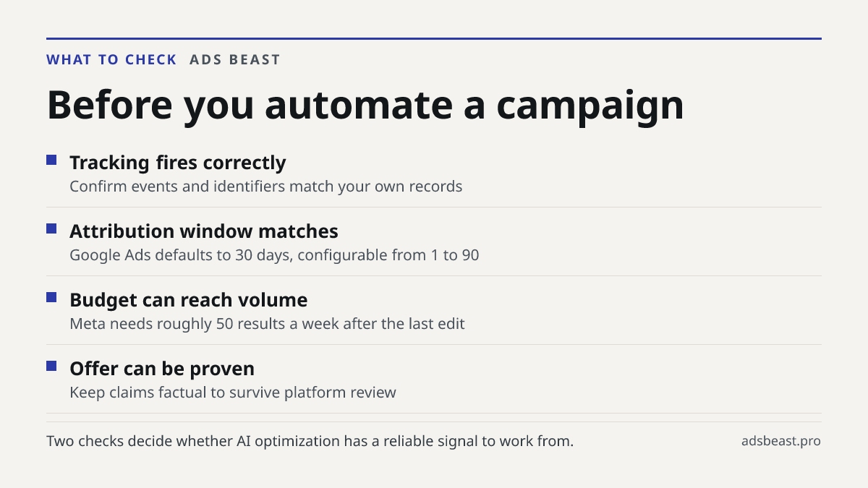The width and height of the screenshot is (868, 488).
Task: Click the 'Tracking fires correctly' heading
Action: click(x=178, y=163)
